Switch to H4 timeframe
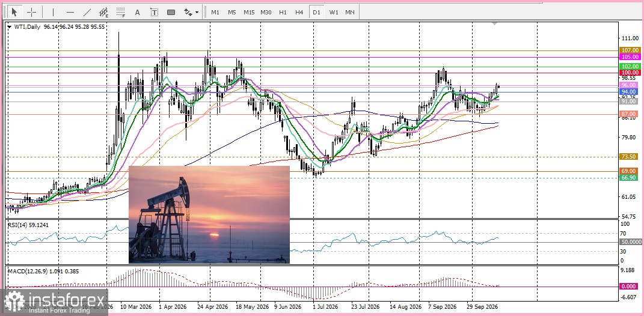The image size is (644, 316). pos(299,12)
